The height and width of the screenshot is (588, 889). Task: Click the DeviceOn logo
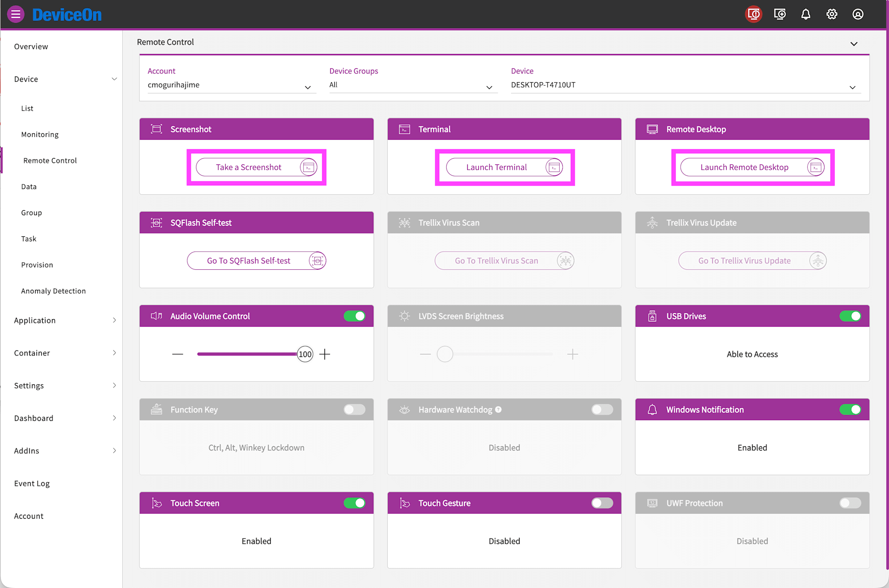pos(67,15)
